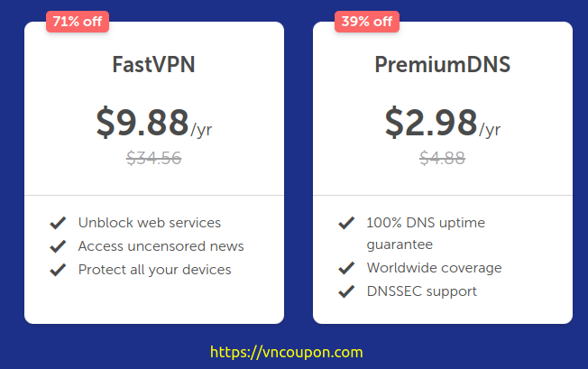Viewport: 588px width, 369px height.
Task: Click the crossed-out $34.56 original price
Action: [153, 158]
